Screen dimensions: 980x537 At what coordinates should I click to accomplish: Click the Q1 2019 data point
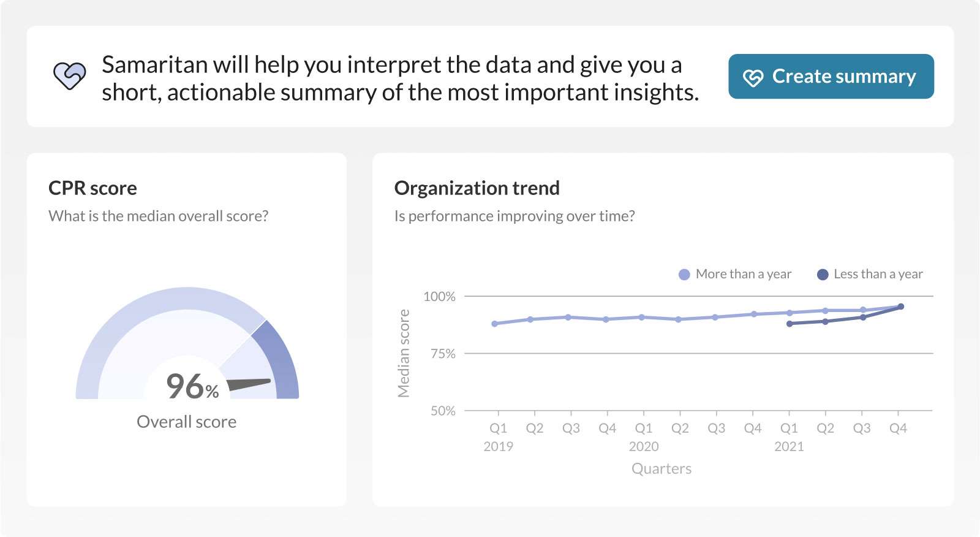click(495, 324)
